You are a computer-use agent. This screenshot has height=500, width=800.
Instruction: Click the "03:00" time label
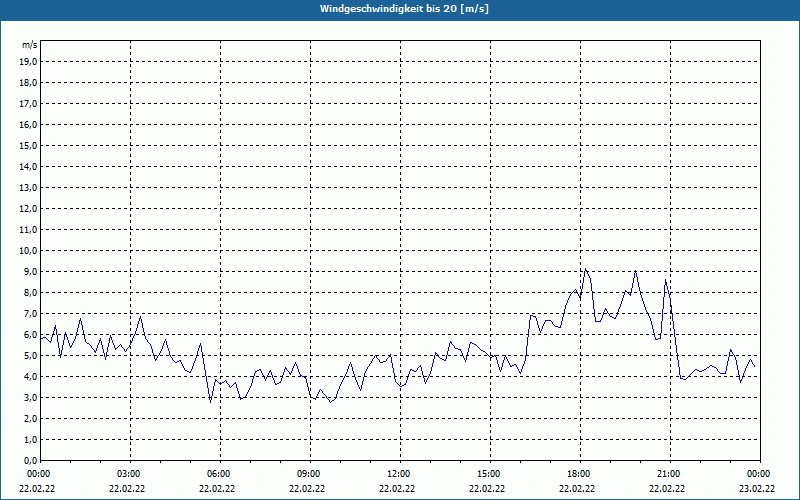(130, 474)
